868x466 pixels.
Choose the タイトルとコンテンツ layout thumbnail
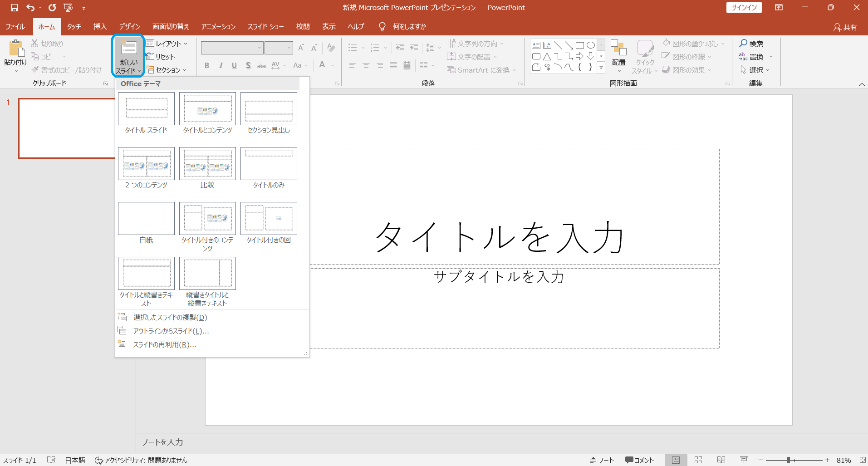(x=207, y=109)
